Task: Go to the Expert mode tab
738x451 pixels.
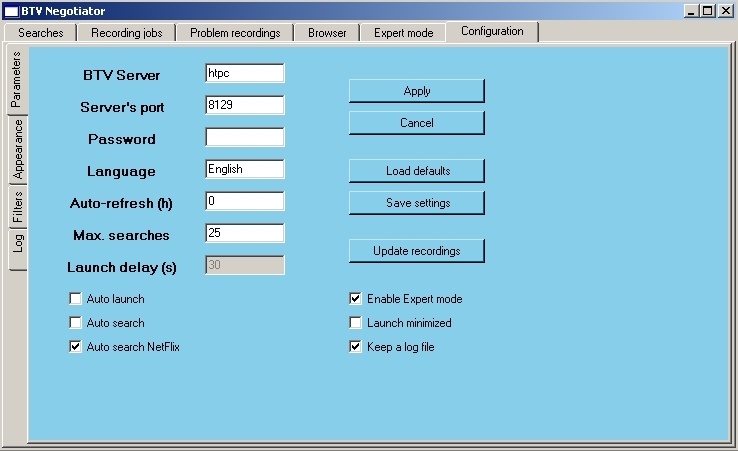Action: [x=403, y=33]
